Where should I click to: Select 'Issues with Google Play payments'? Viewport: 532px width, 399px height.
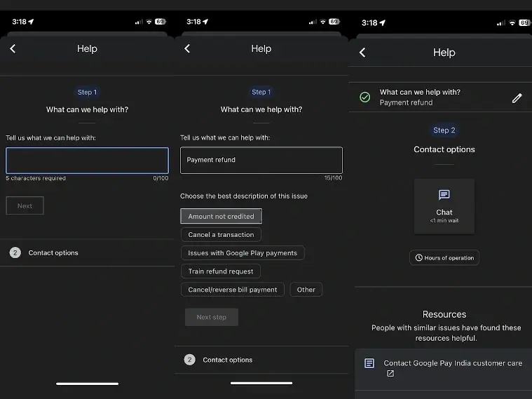pyautogui.click(x=243, y=253)
